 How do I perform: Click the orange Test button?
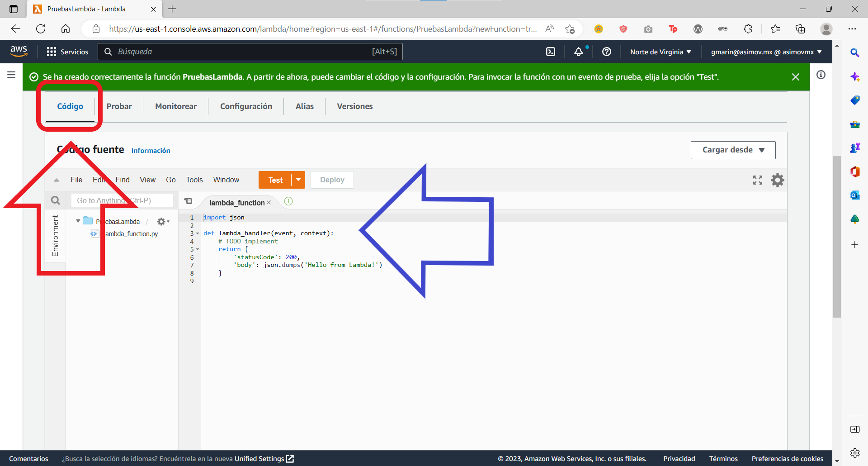point(275,180)
